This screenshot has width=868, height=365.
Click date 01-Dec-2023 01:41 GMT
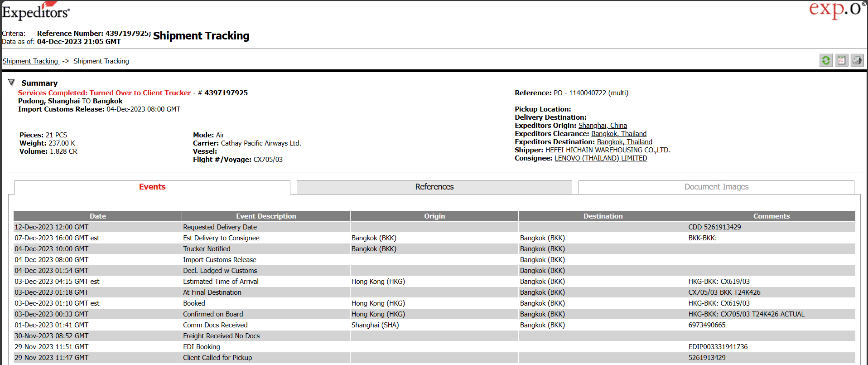pos(52,325)
